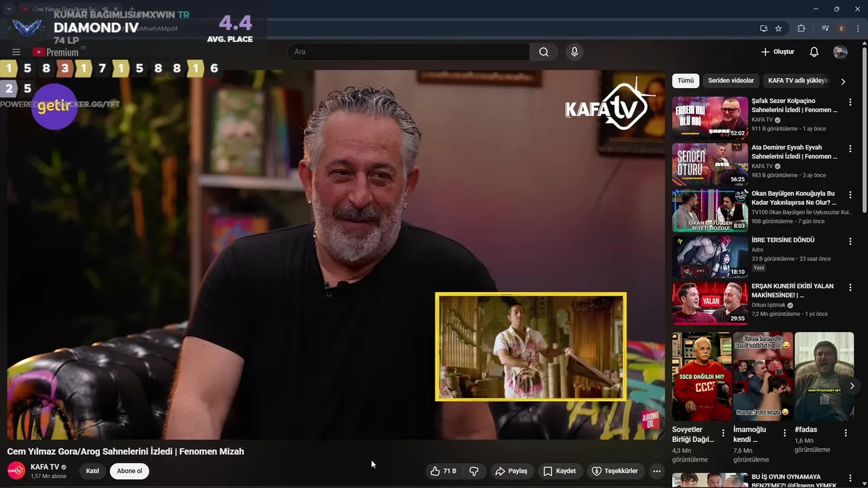This screenshot has width=868, height=488.
Task: Open KAFA TV channel name link
Action: pyautogui.click(x=45, y=467)
